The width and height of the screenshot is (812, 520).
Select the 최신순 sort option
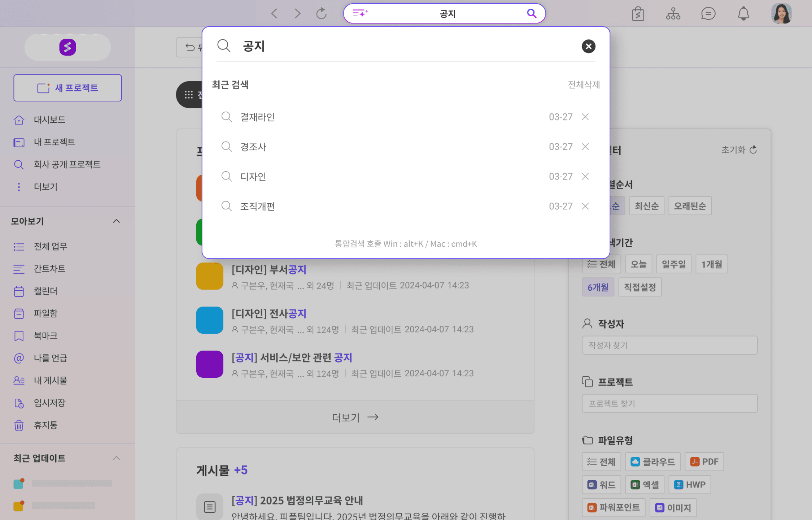646,206
